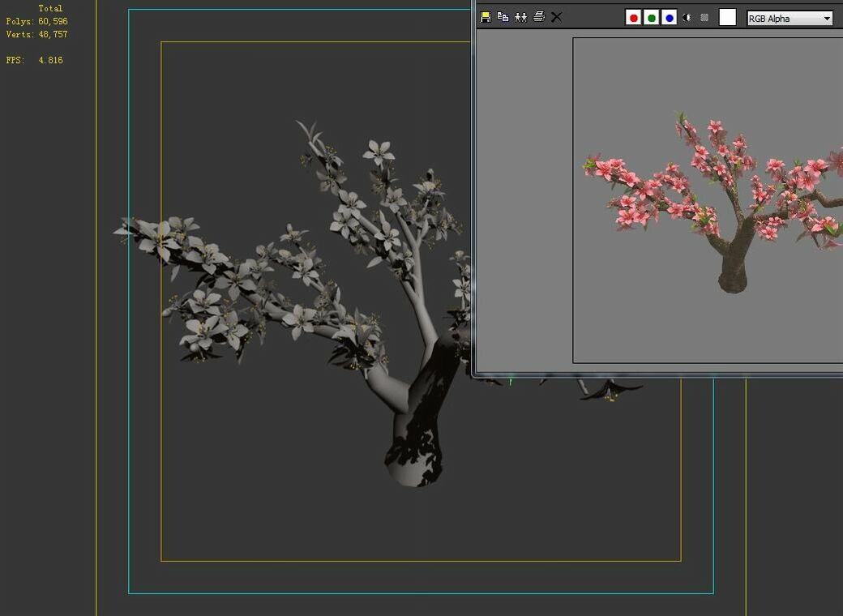This screenshot has width=843, height=616.
Task: Click the channel selector dropdown arrow
Action: (x=828, y=18)
